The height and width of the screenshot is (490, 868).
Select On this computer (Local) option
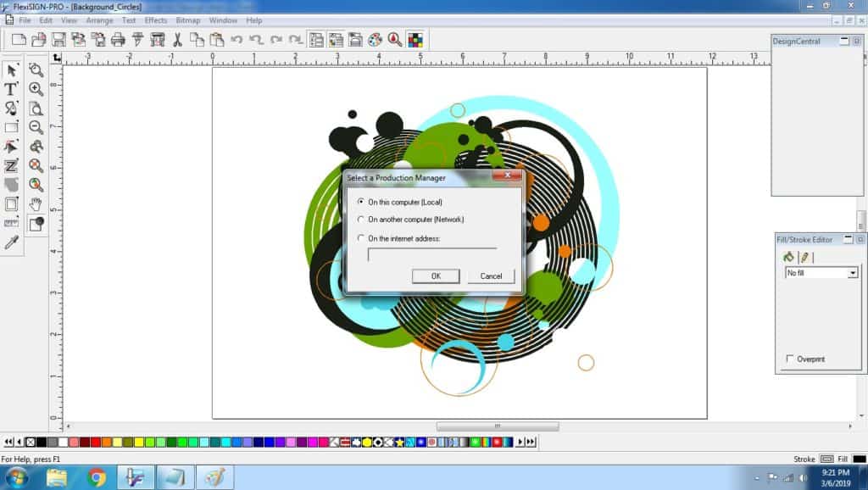coord(361,202)
